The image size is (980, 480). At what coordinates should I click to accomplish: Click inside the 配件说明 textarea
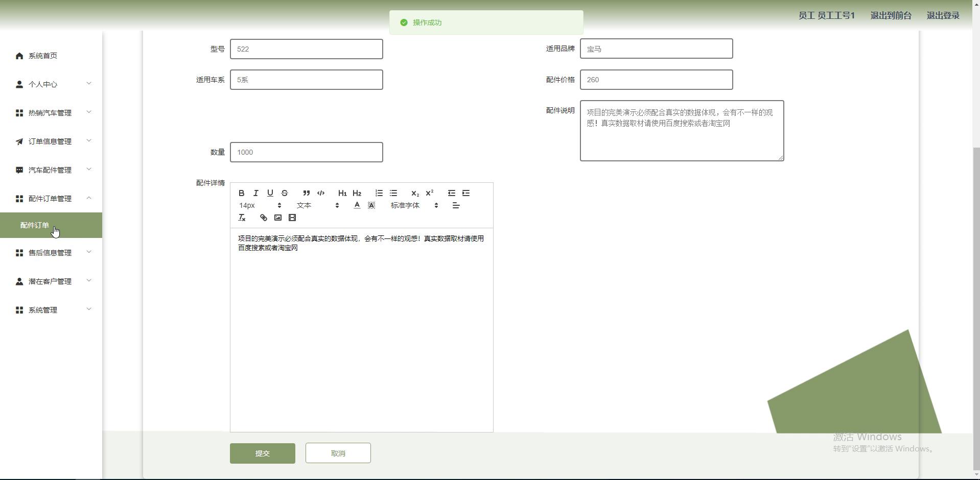pyautogui.click(x=682, y=131)
